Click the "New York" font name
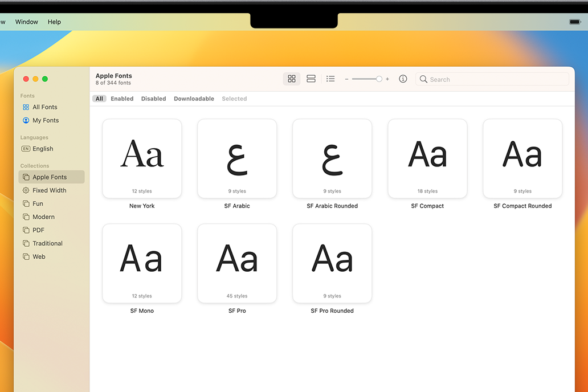The height and width of the screenshot is (392, 588). pyautogui.click(x=142, y=206)
